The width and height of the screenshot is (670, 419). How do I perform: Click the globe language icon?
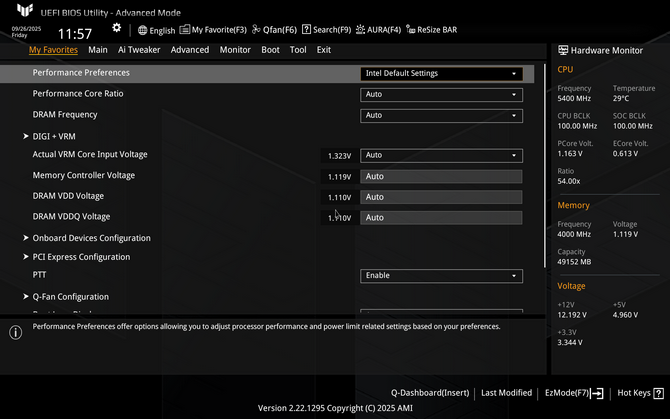pyautogui.click(x=143, y=30)
